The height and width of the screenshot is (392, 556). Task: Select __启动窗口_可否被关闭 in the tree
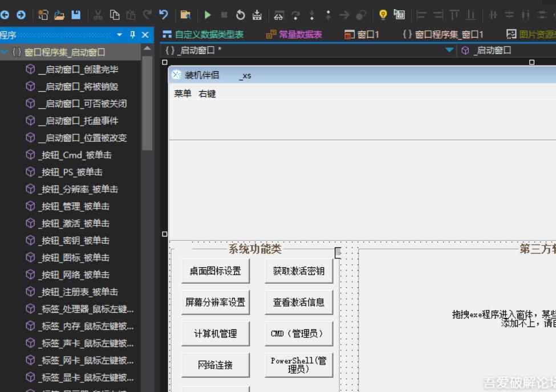pyautogui.click(x=83, y=104)
